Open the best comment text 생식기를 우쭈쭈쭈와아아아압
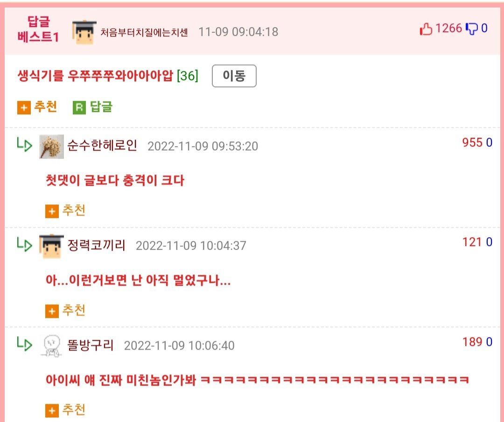Screen dimensions: 504x422 95,76
